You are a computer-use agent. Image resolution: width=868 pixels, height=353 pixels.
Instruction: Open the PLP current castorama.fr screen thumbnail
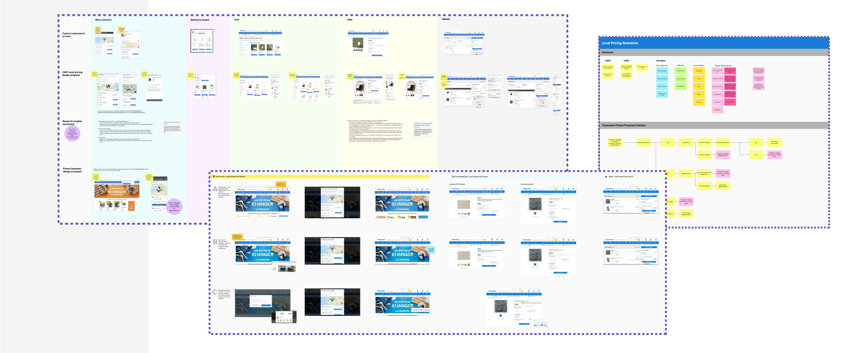tap(260, 43)
